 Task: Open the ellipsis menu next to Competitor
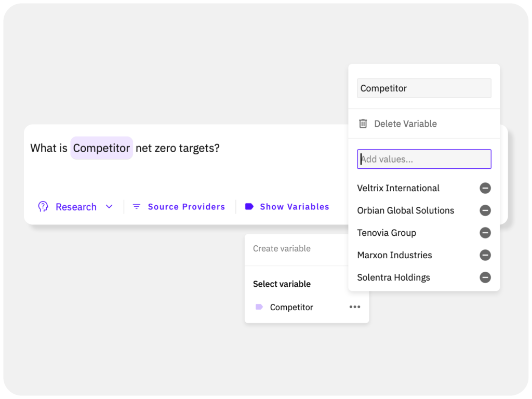tap(355, 307)
